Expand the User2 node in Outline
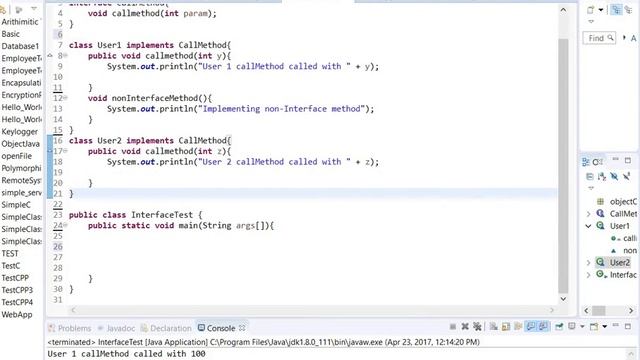This screenshot has height=360, width=640. point(589,262)
